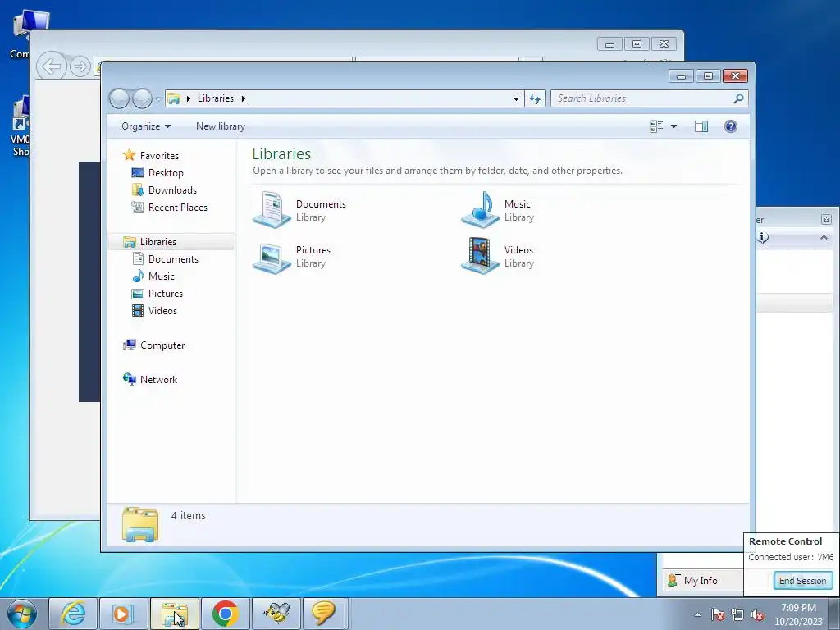Open recent pages dropdown near Forward
This screenshot has height=630, width=840.
[158, 99]
